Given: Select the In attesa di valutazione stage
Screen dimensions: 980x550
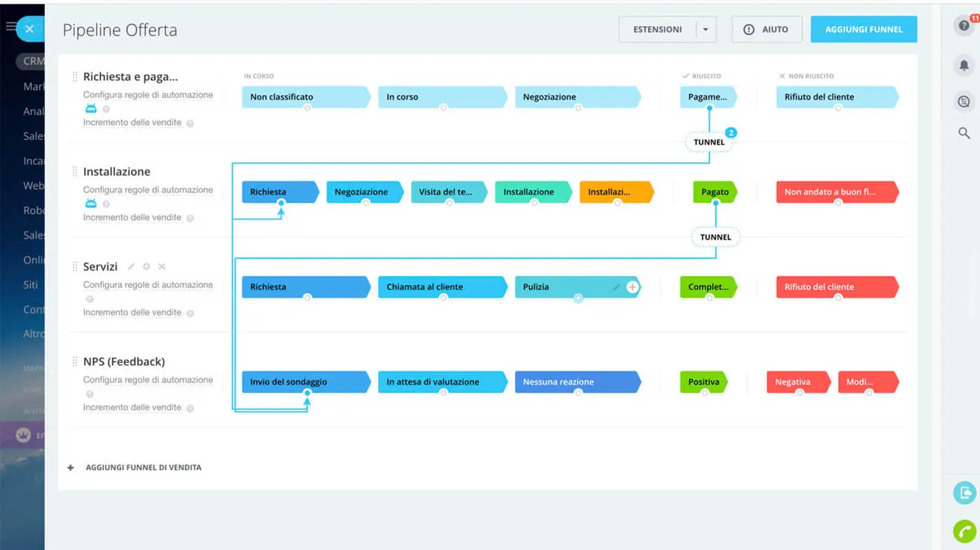Looking at the screenshot, I should coord(442,382).
